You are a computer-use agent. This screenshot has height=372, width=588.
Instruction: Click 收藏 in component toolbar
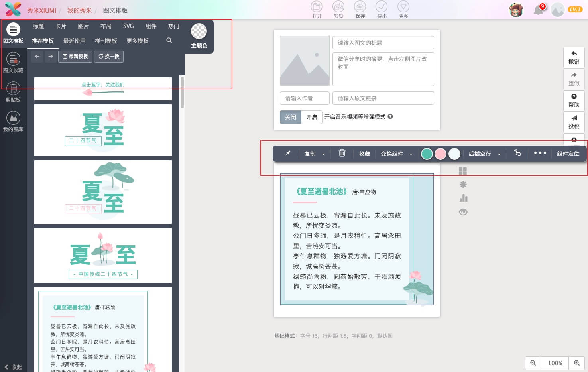click(x=364, y=154)
